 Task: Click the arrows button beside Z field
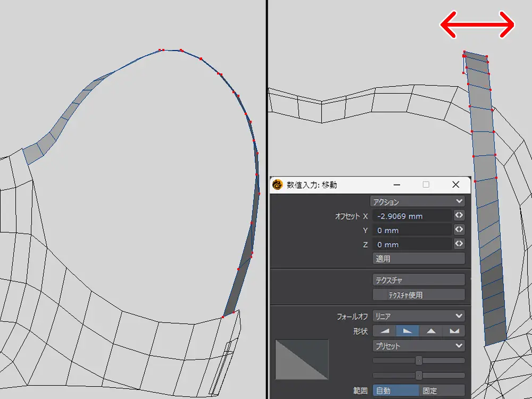click(459, 244)
